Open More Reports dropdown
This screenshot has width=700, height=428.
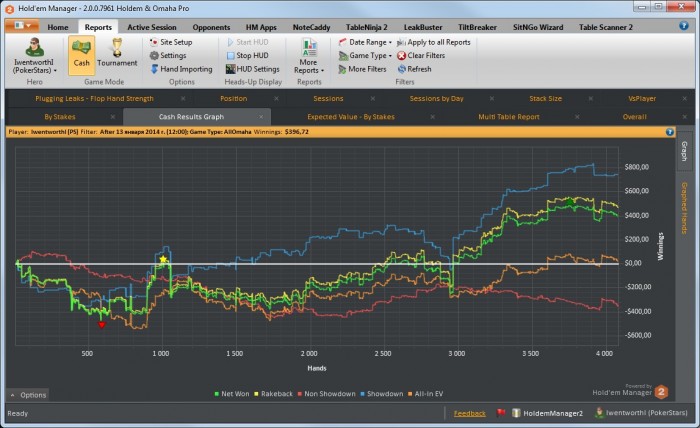[309, 56]
